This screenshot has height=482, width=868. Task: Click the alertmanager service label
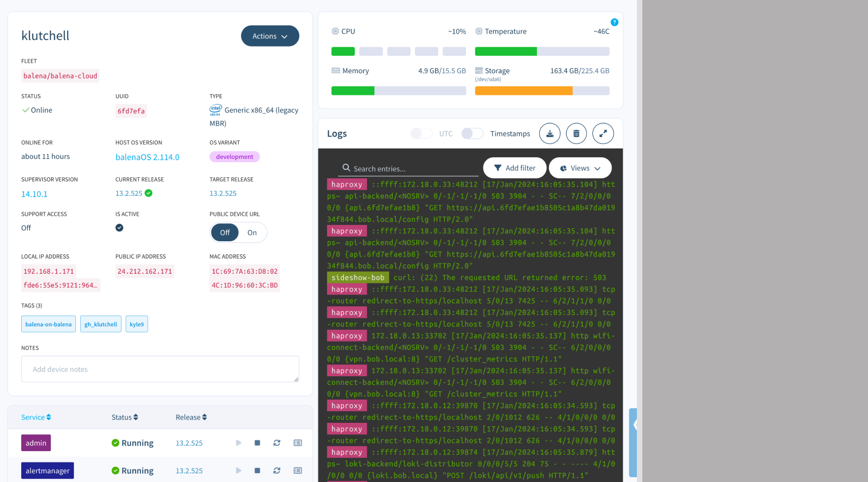coord(47,471)
